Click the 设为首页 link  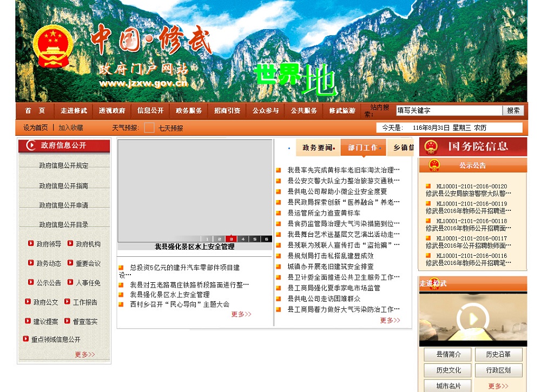[36, 128]
